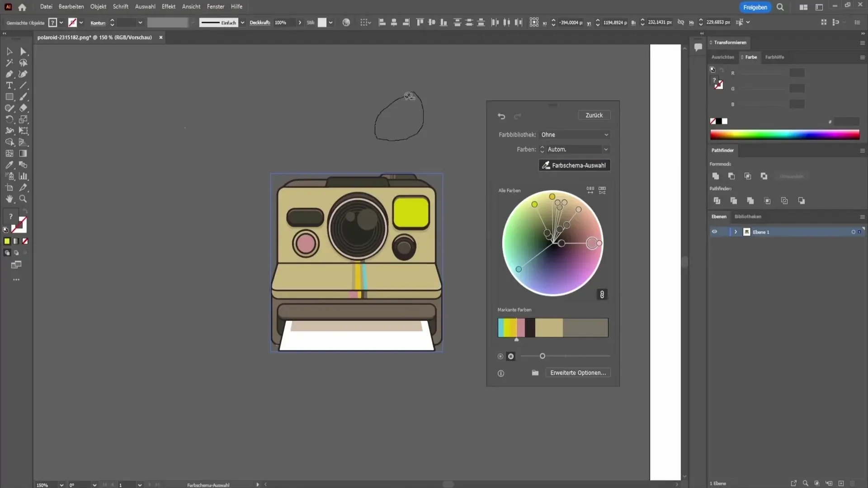Screen dimensions: 868x488
Task: Select the Eraser tool
Action: [x=24, y=108]
